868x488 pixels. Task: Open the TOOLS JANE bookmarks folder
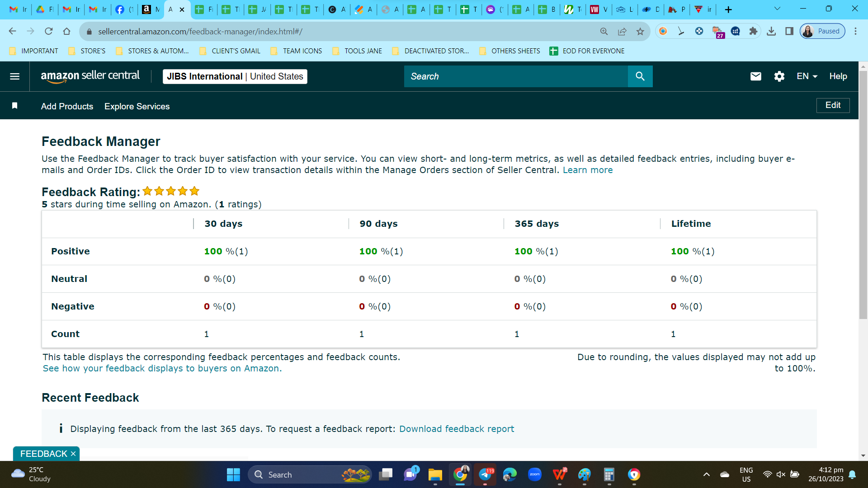357,51
